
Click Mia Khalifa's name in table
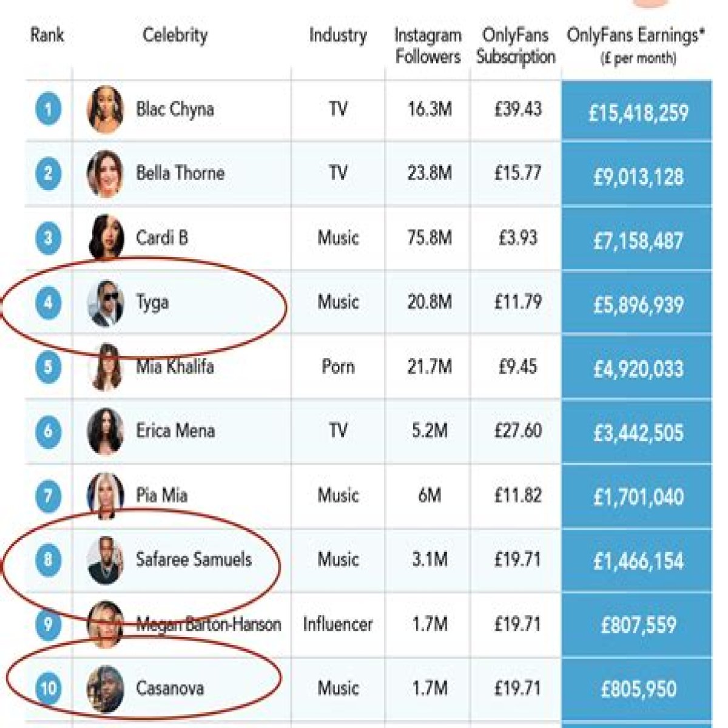point(175,366)
